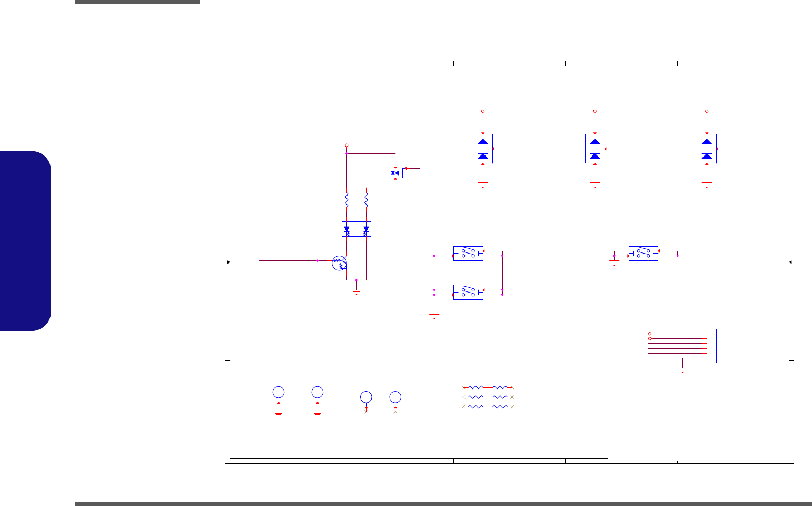The height and width of the screenshot is (506, 812).
Task: Select the standalone switch on the right
Action: (643, 254)
